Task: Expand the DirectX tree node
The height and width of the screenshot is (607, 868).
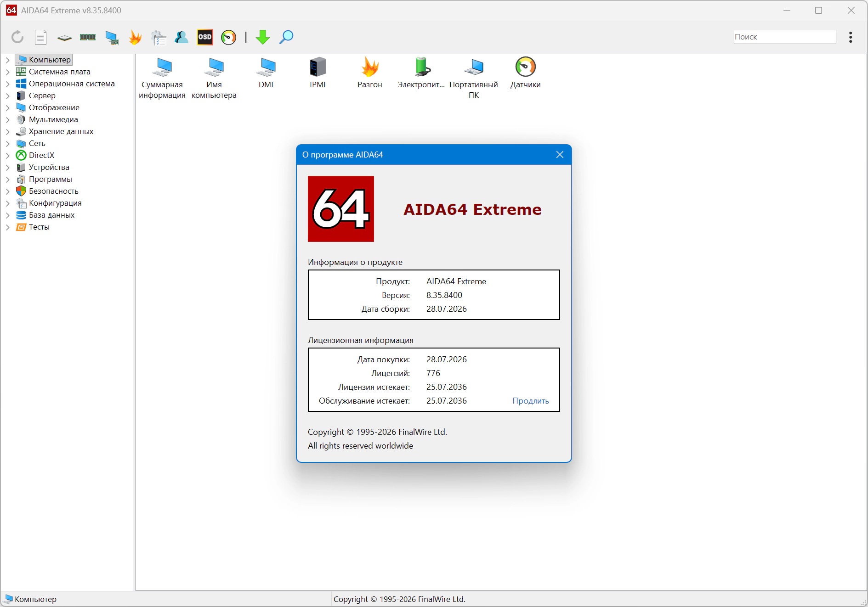Action: (x=8, y=155)
